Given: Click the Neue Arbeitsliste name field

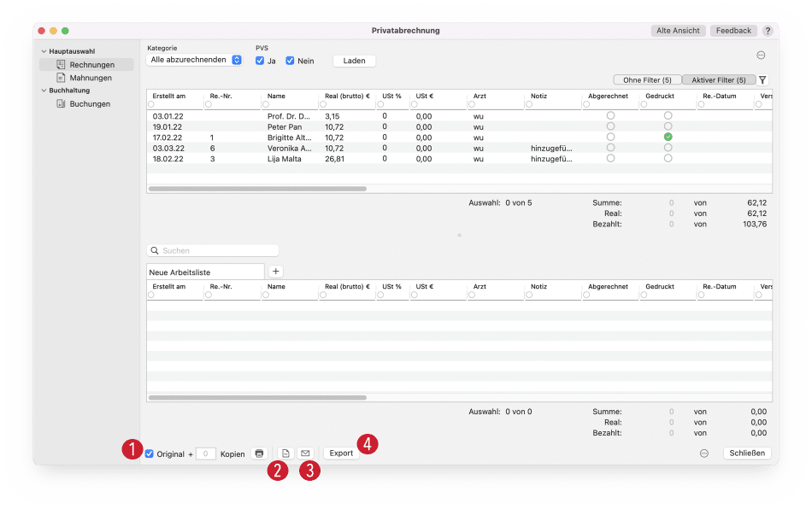Looking at the screenshot, I should [206, 272].
